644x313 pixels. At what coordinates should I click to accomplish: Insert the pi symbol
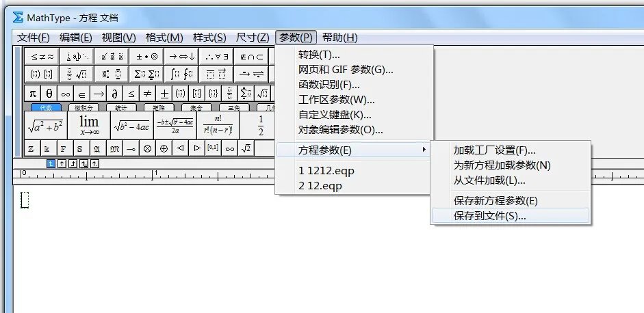[33, 94]
